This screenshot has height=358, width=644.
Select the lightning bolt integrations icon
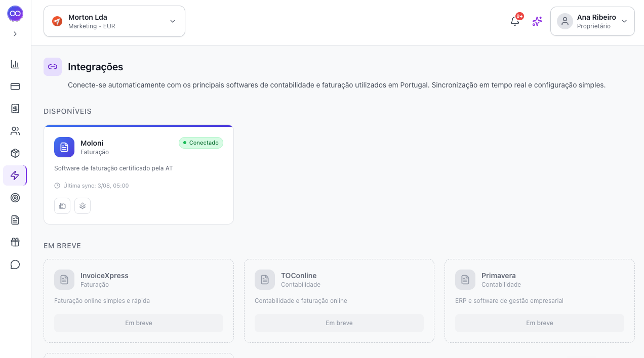tap(15, 175)
